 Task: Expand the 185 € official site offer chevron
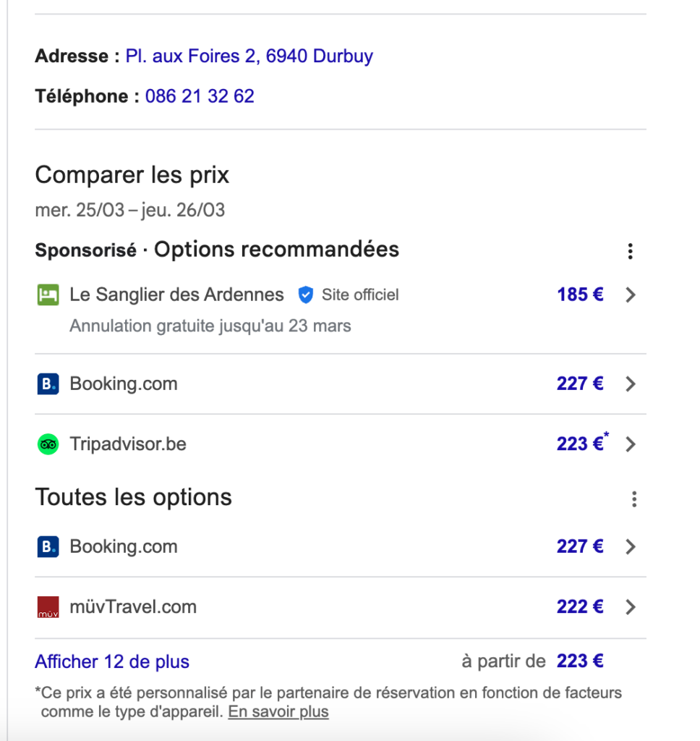pos(631,295)
